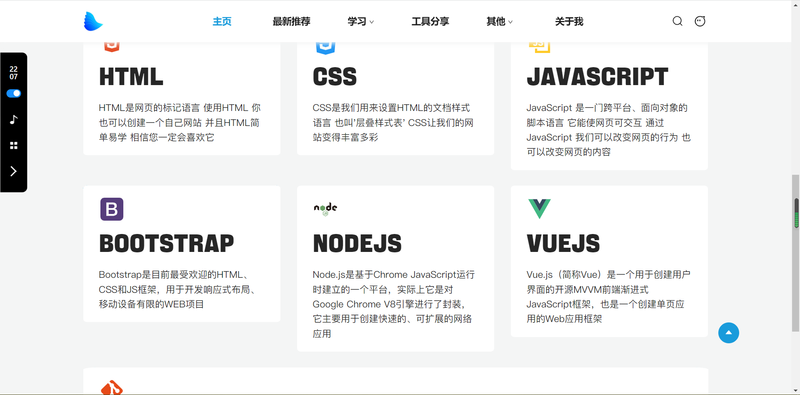This screenshot has width=800, height=395.
Task: Click the blue bird site logo
Action: coord(93,21)
